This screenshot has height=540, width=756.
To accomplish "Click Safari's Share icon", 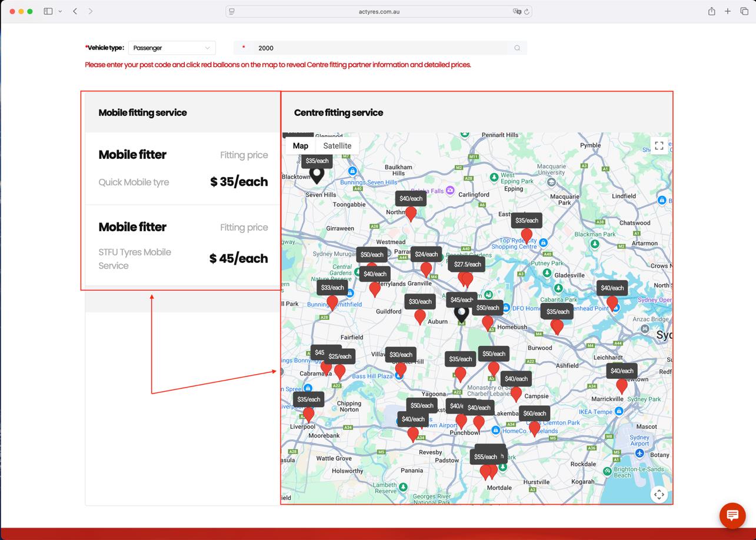I will 711,11.
